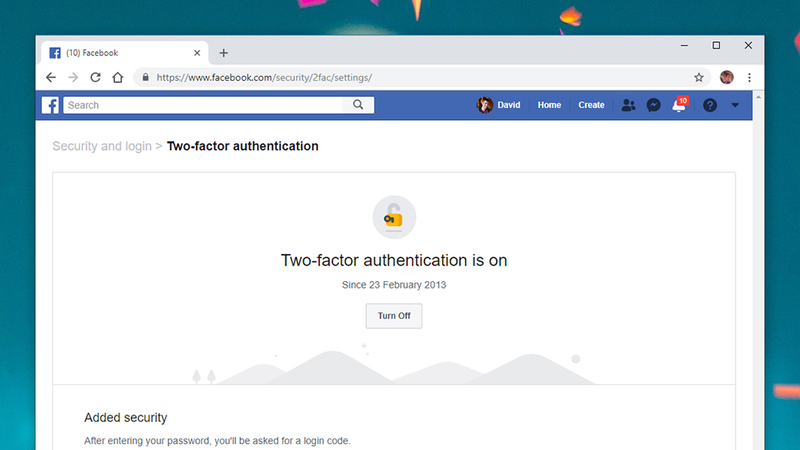This screenshot has width=800, height=450.
Task: Open Create in navbar
Action: point(591,105)
